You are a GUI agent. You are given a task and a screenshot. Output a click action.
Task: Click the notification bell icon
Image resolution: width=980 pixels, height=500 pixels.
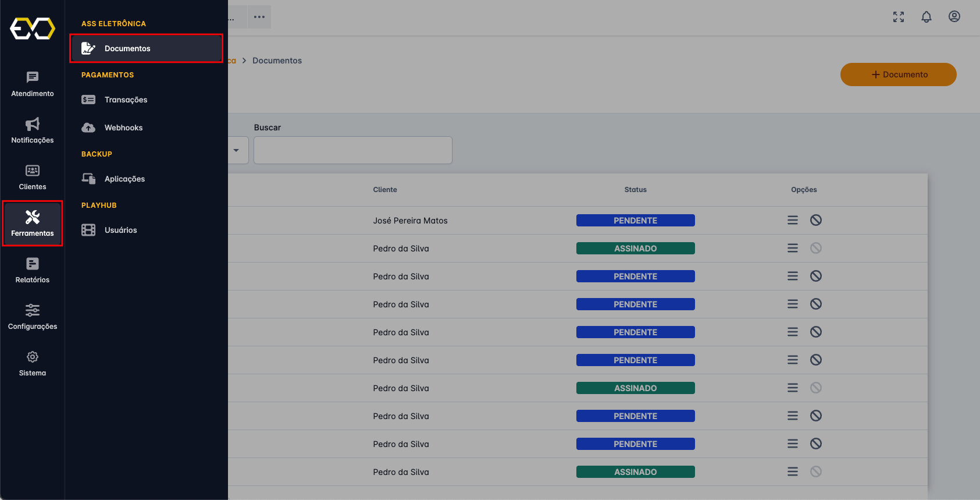pos(926,17)
